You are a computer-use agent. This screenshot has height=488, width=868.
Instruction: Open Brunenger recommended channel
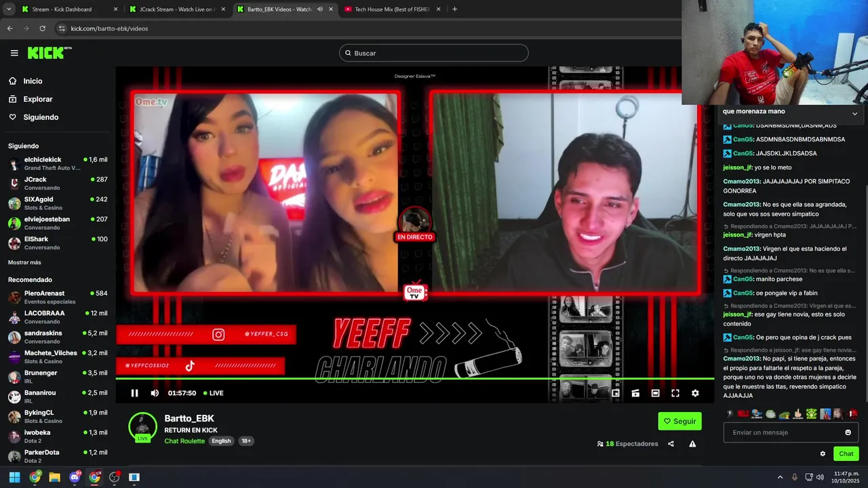pos(58,377)
